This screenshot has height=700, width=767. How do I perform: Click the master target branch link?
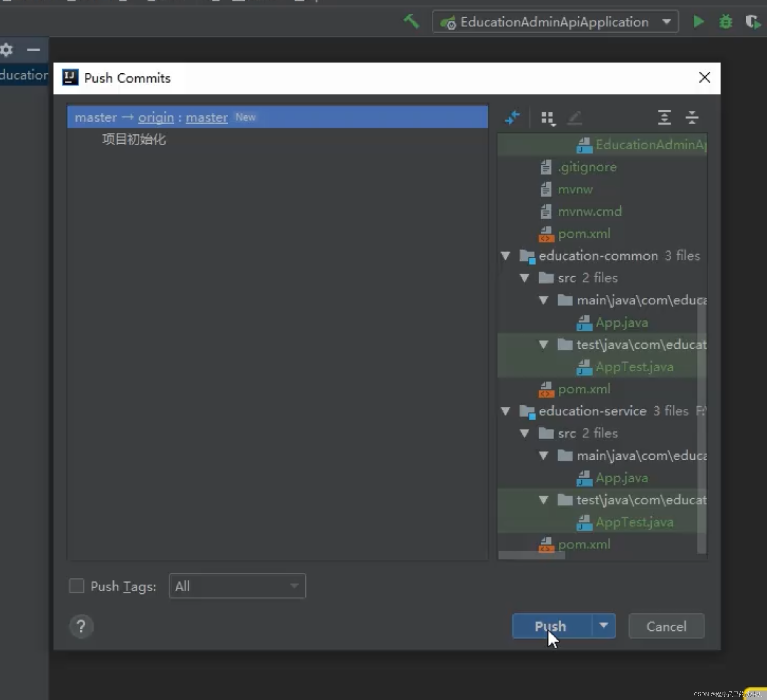coord(207,117)
